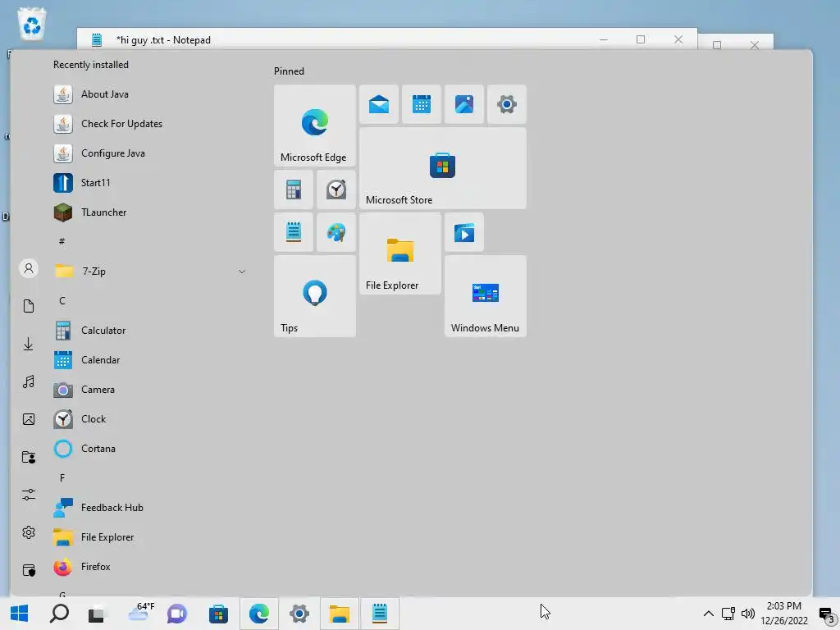The image size is (840, 630).
Task: Open Chat from the taskbar
Action: [177, 614]
